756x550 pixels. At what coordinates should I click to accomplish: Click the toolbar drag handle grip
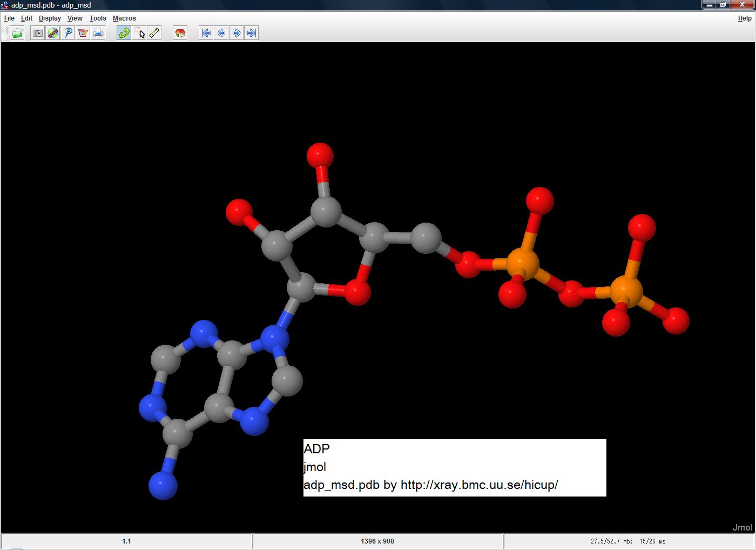point(5,33)
